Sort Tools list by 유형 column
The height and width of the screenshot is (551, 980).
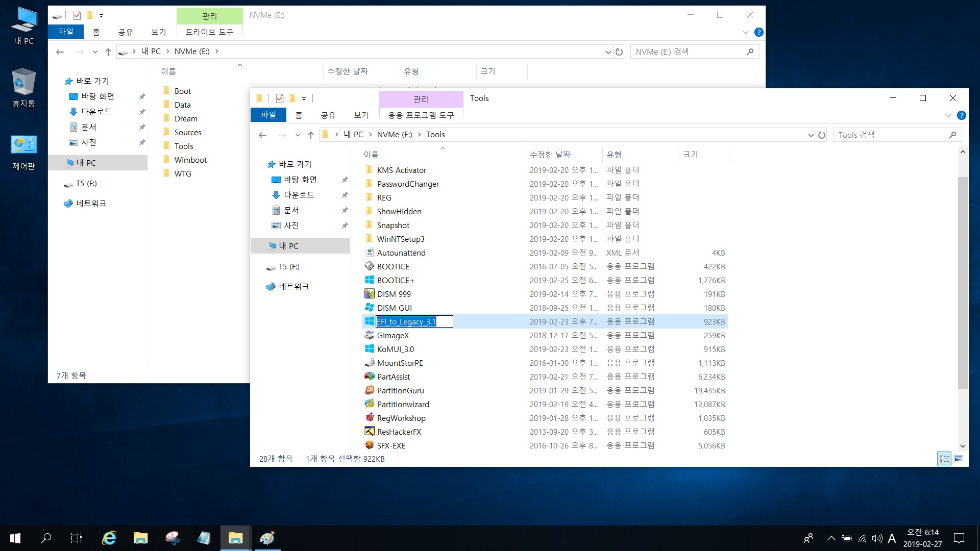(614, 155)
